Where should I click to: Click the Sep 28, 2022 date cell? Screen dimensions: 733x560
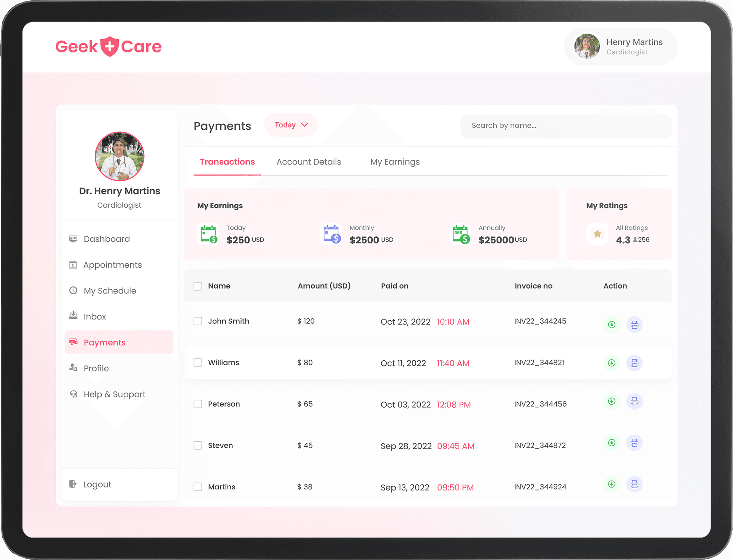pos(406,446)
